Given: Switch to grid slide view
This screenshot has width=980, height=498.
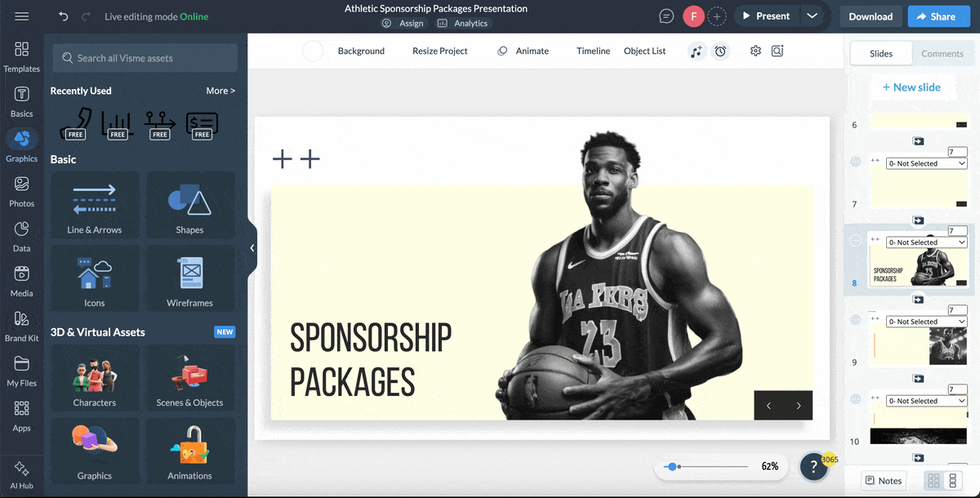Looking at the screenshot, I should 933,481.
